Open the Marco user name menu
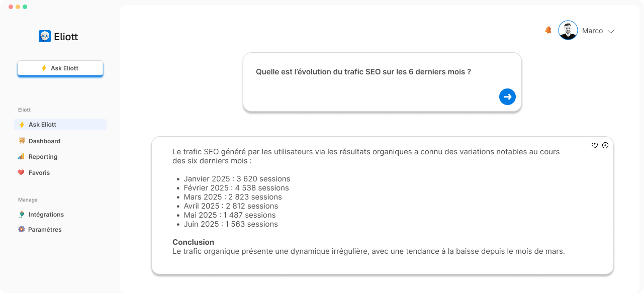The height and width of the screenshot is (293, 644). pyautogui.click(x=592, y=31)
